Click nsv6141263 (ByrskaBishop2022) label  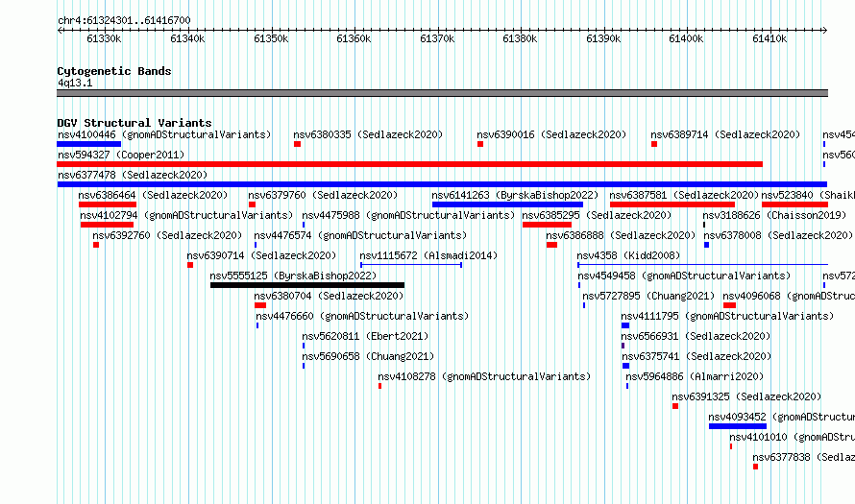(515, 195)
